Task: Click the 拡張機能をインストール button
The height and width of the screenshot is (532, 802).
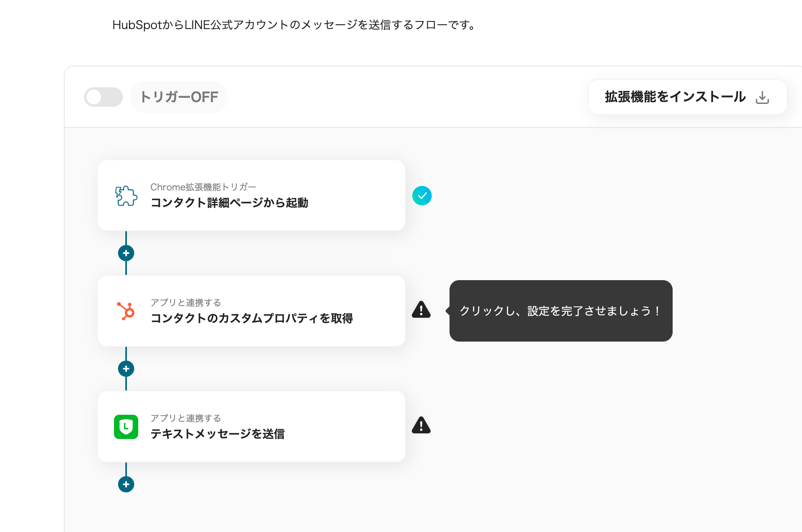Action: (x=675, y=97)
